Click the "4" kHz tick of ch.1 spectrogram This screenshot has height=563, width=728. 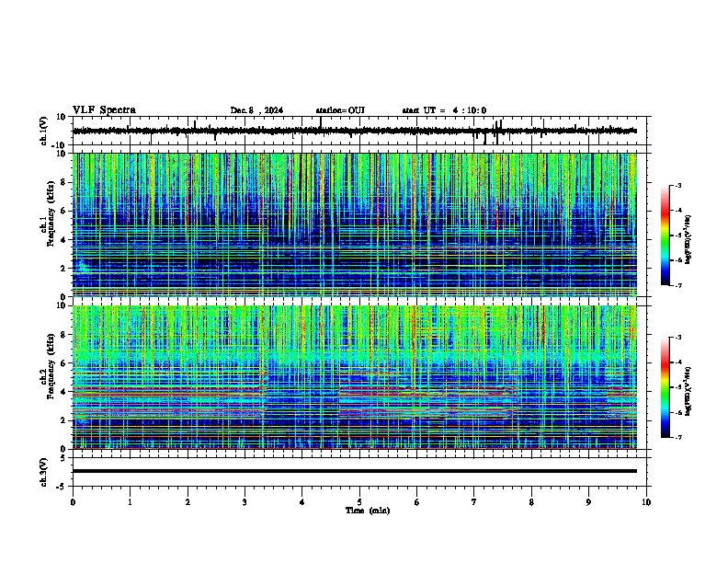pos(64,240)
